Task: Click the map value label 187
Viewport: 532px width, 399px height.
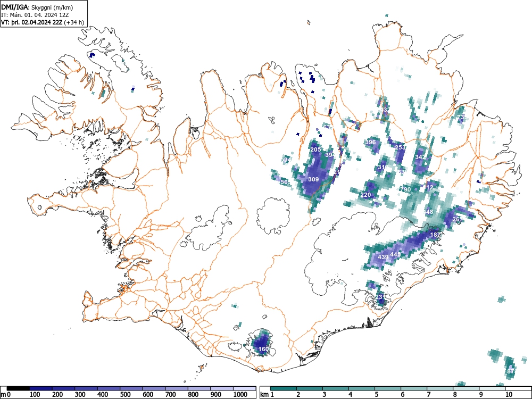Action: click(435, 235)
